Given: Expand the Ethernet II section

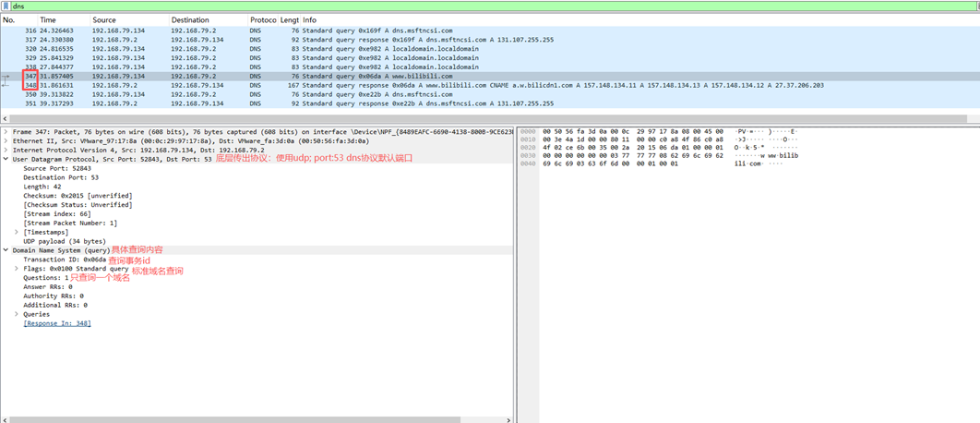Looking at the screenshot, I should tap(6, 140).
